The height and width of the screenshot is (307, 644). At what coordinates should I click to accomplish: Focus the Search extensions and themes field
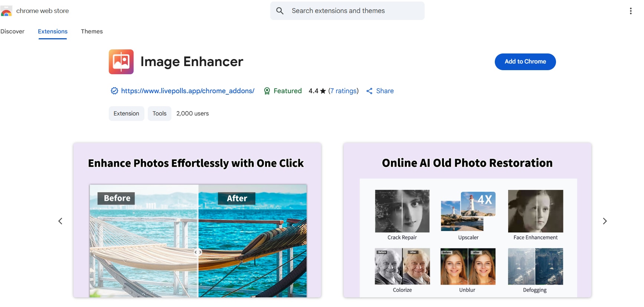(347, 11)
